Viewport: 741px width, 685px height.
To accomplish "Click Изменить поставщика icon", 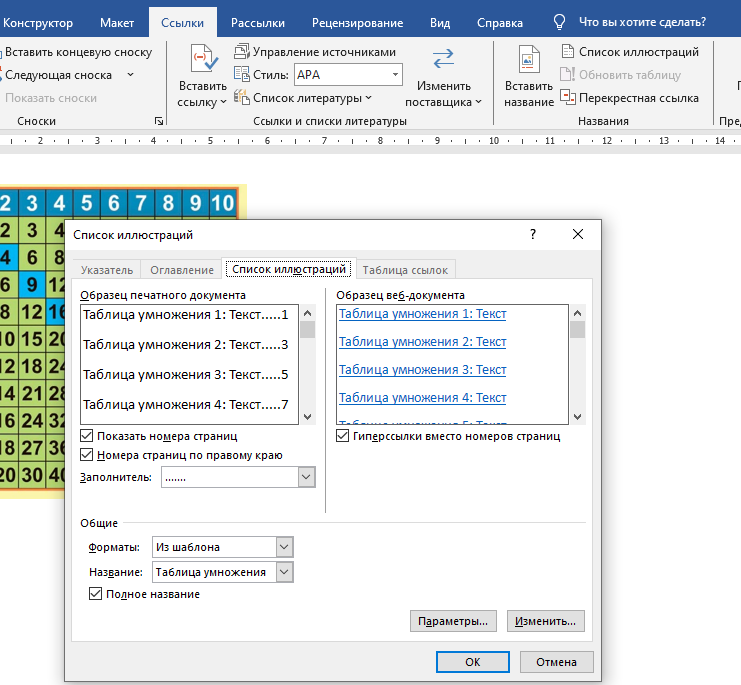I will click(443, 60).
